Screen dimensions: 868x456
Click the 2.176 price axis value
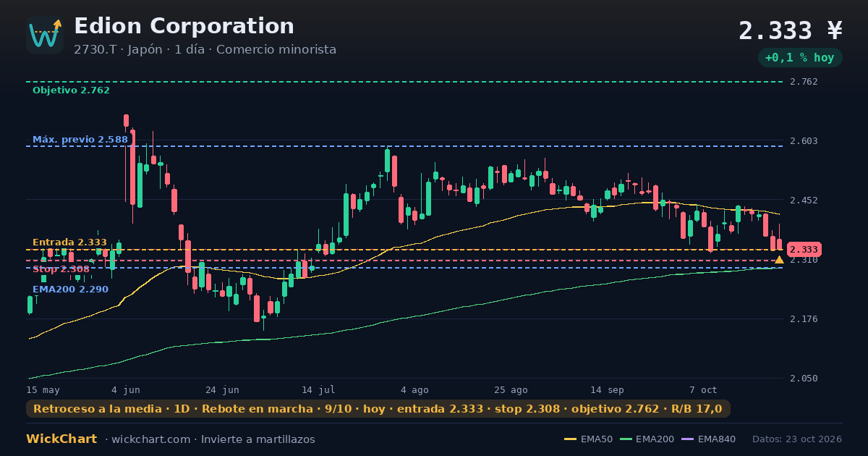[x=804, y=319]
